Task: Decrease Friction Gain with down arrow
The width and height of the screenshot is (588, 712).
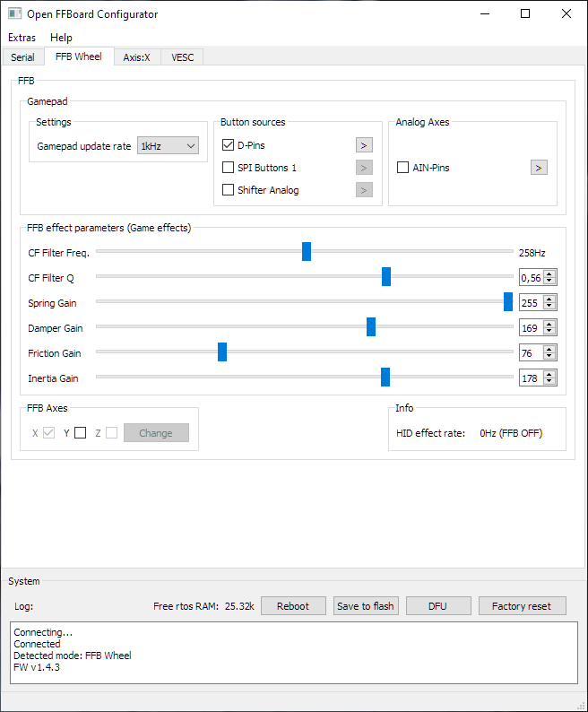Action: click(549, 355)
